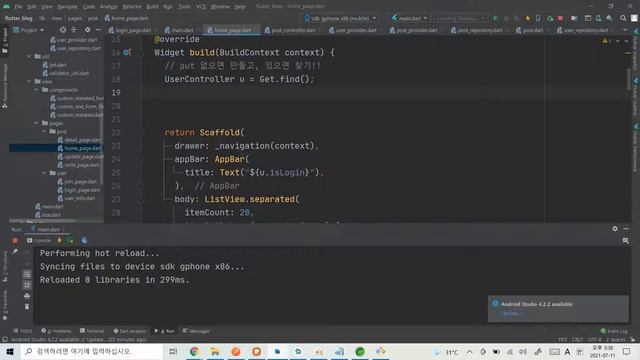Click the Windows Start button
Image resolution: width=640 pixels, height=360 pixels.
point(10,351)
